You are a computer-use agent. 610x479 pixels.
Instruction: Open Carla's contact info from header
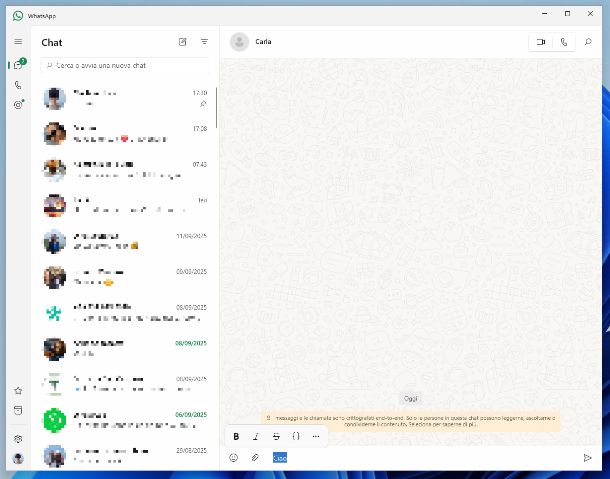tap(263, 42)
